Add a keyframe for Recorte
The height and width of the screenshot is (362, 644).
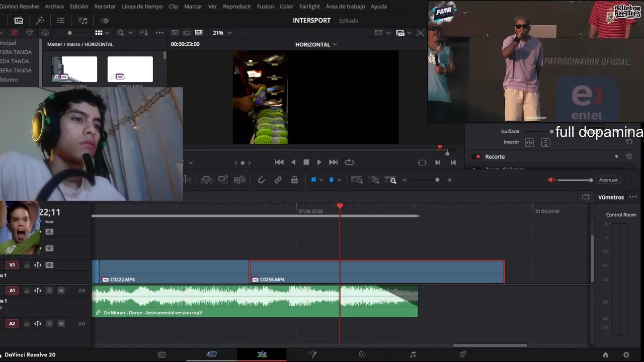click(616, 157)
